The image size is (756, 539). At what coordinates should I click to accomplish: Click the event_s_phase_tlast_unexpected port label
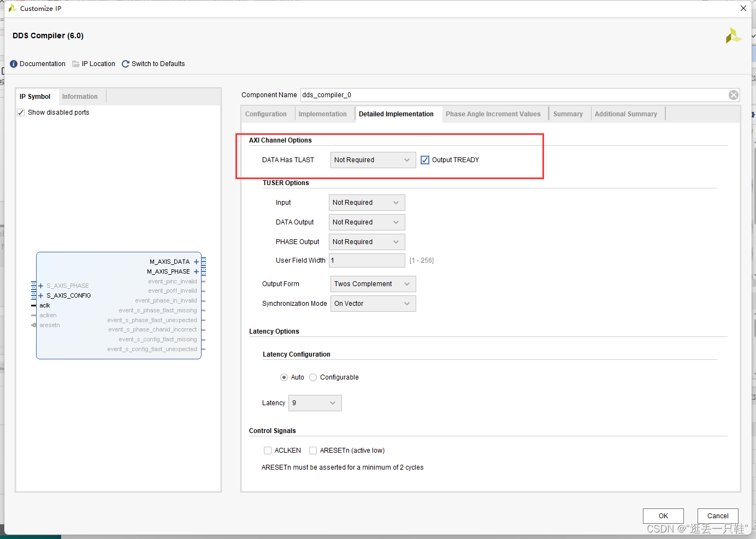[152, 320]
